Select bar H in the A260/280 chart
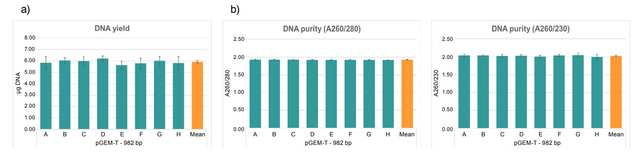This screenshot has width=644, height=158. pos(388,94)
